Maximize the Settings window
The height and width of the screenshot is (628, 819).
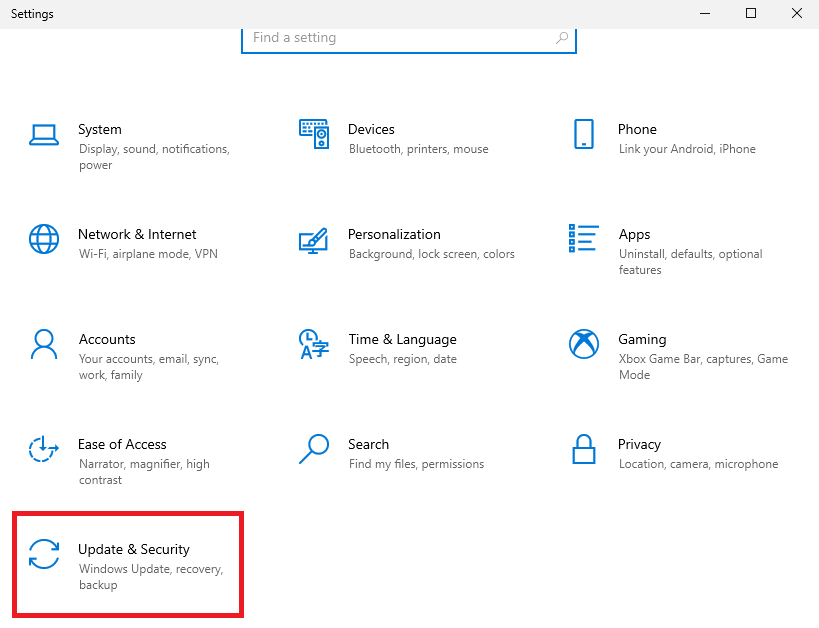pyautogui.click(x=751, y=14)
